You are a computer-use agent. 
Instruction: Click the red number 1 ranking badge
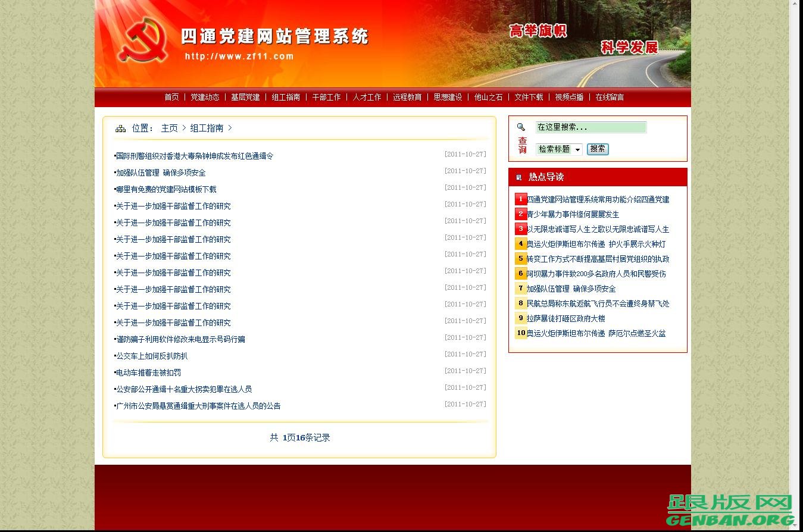pyautogui.click(x=520, y=199)
